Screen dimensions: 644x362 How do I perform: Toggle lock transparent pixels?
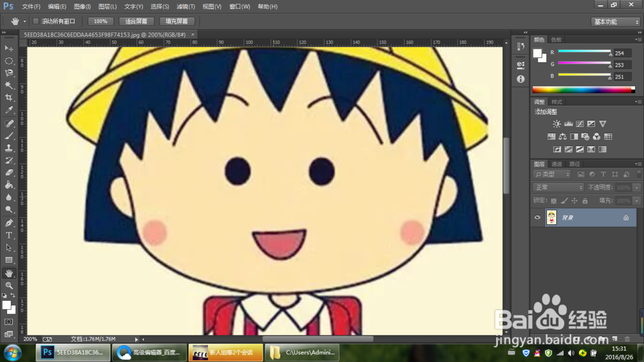[x=554, y=200]
